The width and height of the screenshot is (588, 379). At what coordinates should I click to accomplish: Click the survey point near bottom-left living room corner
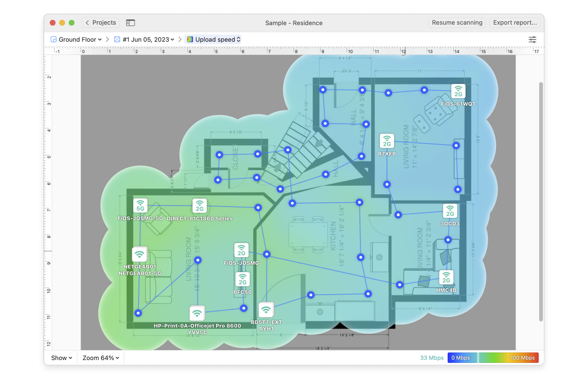pos(138,313)
